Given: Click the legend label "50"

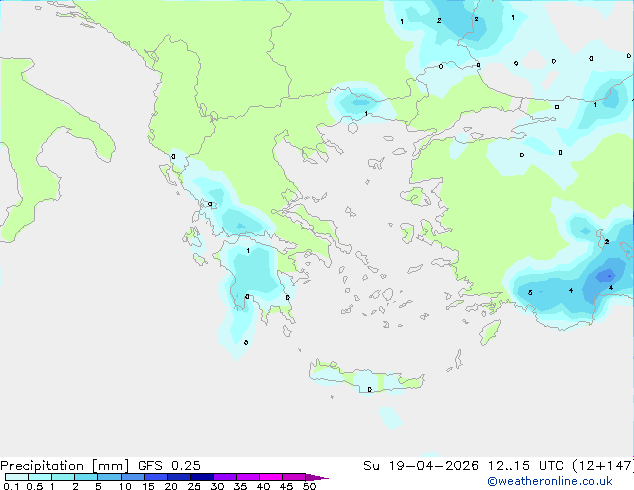Looking at the screenshot, I should tap(309, 486).
